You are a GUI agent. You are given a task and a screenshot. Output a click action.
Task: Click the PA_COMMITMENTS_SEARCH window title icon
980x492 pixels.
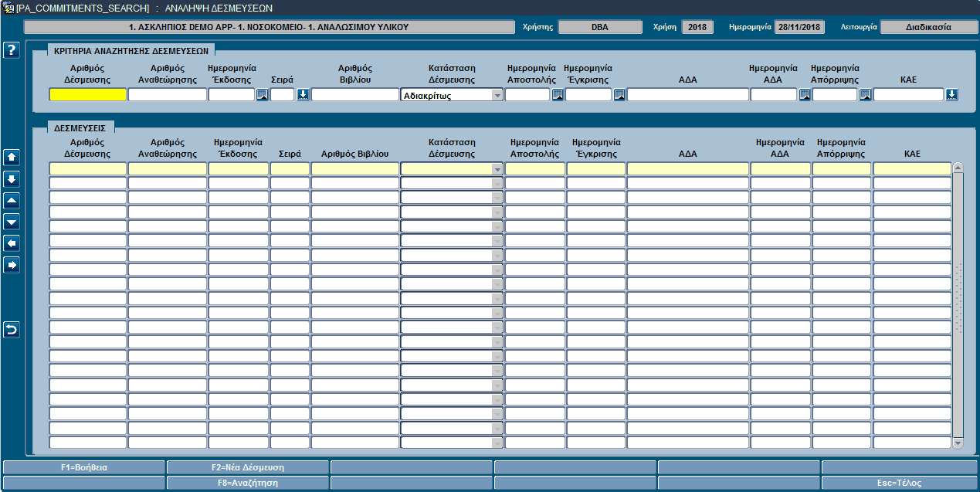pos(8,8)
